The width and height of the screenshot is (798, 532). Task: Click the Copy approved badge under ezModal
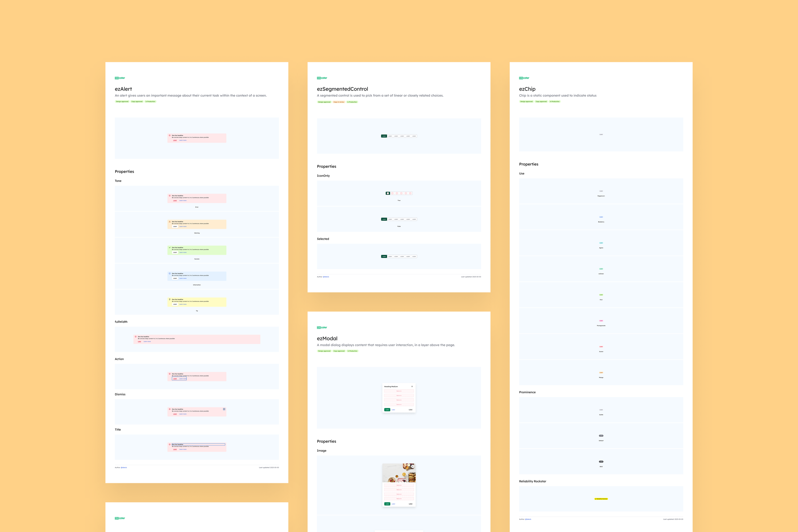click(339, 351)
